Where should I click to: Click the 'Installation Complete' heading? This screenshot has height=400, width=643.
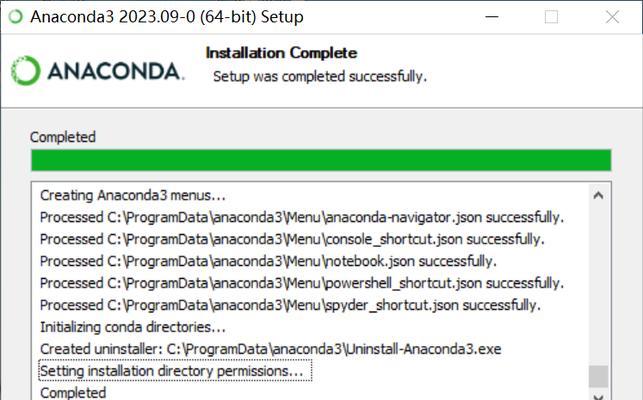[x=281, y=53]
